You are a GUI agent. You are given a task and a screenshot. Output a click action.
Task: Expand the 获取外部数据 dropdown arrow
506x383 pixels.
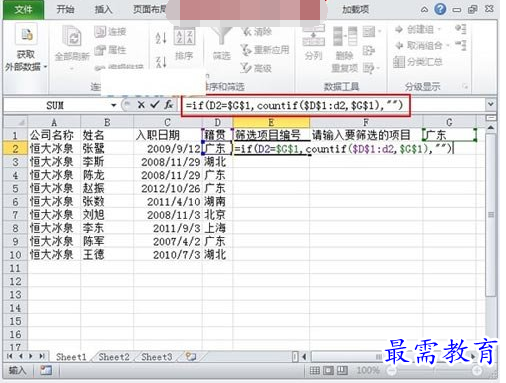(x=45, y=67)
